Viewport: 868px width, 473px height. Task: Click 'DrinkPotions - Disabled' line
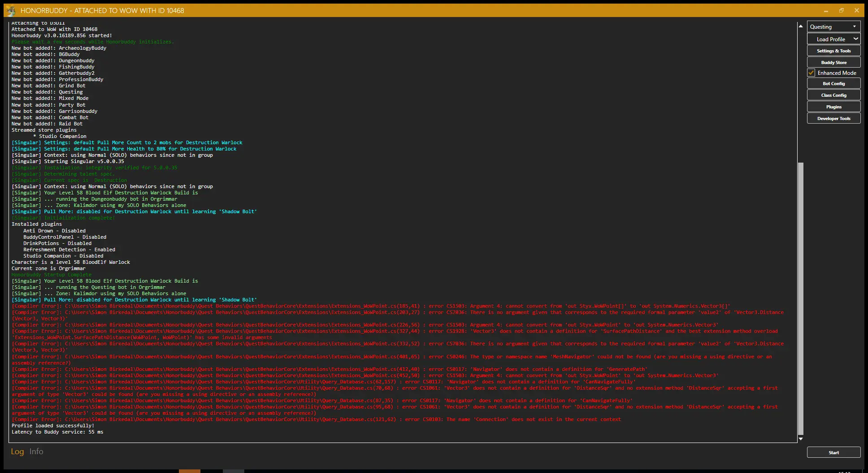[57, 243]
